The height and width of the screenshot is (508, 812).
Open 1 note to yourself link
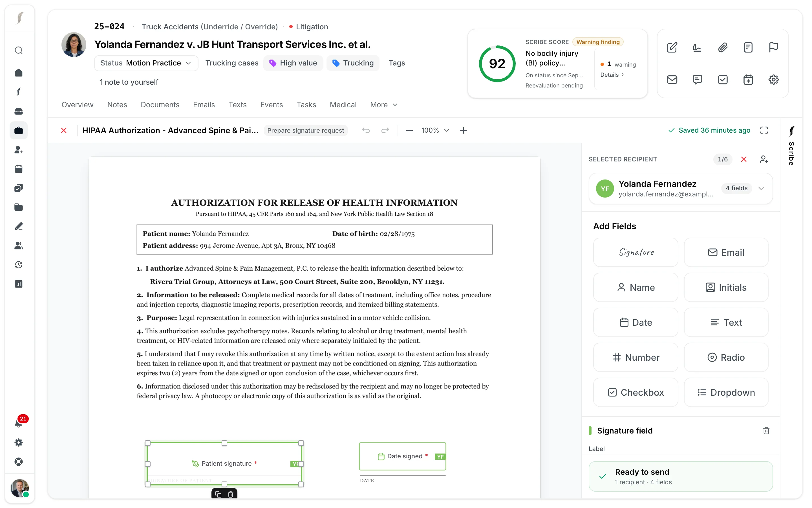[129, 82]
